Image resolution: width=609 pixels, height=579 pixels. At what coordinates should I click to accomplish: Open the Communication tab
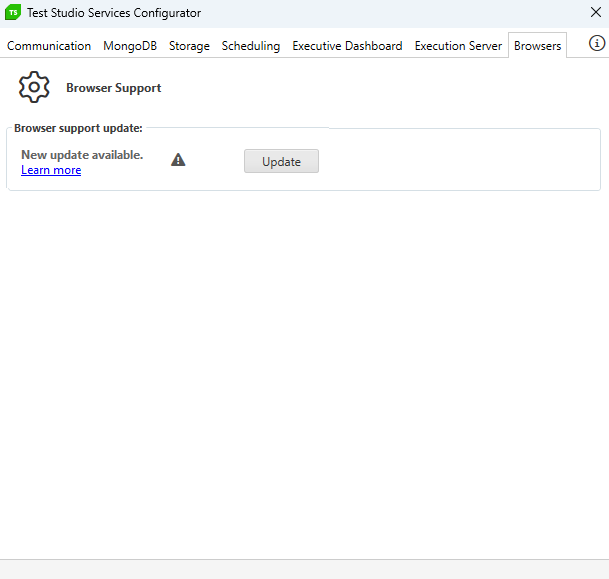tap(49, 46)
